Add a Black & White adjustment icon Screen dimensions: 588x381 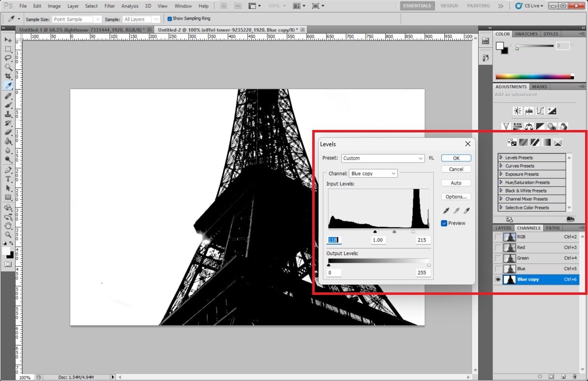tap(540, 127)
